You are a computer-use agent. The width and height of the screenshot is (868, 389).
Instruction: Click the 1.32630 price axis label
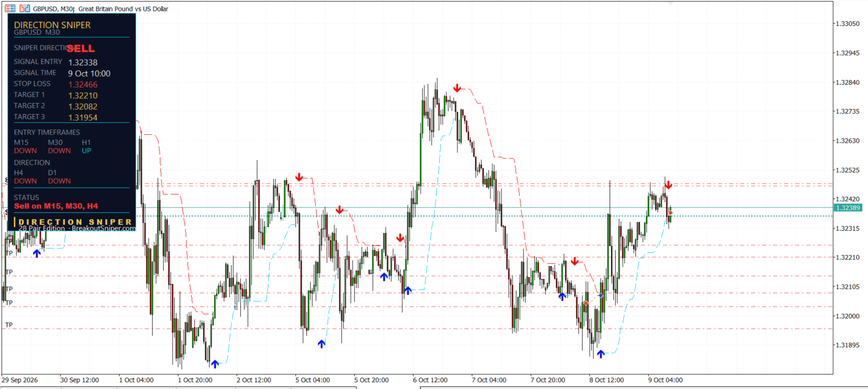click(848, 141)
